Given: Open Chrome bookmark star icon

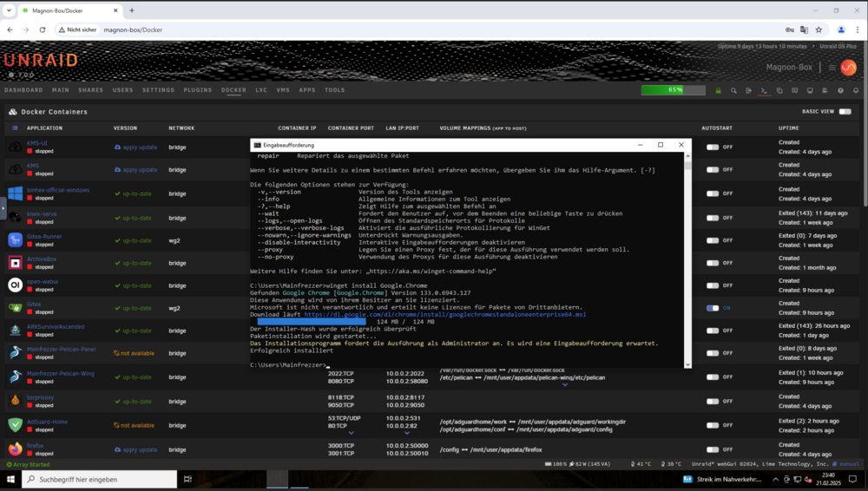Looking at the screenshot, I should [819, 29].
